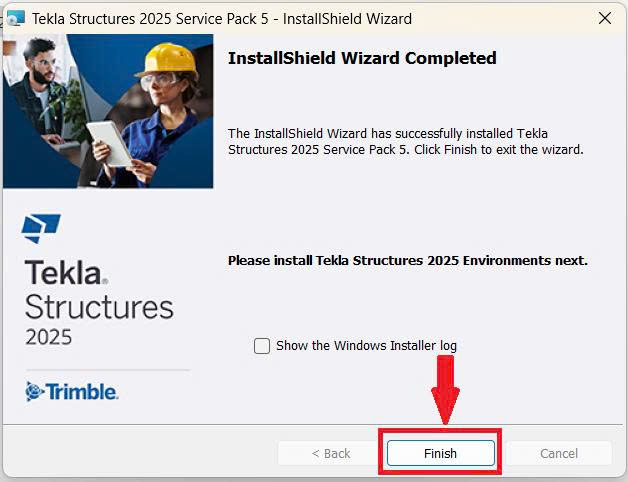Click the window title bar text
Viewport: 628px width, 482px height.
pos(222,18)
